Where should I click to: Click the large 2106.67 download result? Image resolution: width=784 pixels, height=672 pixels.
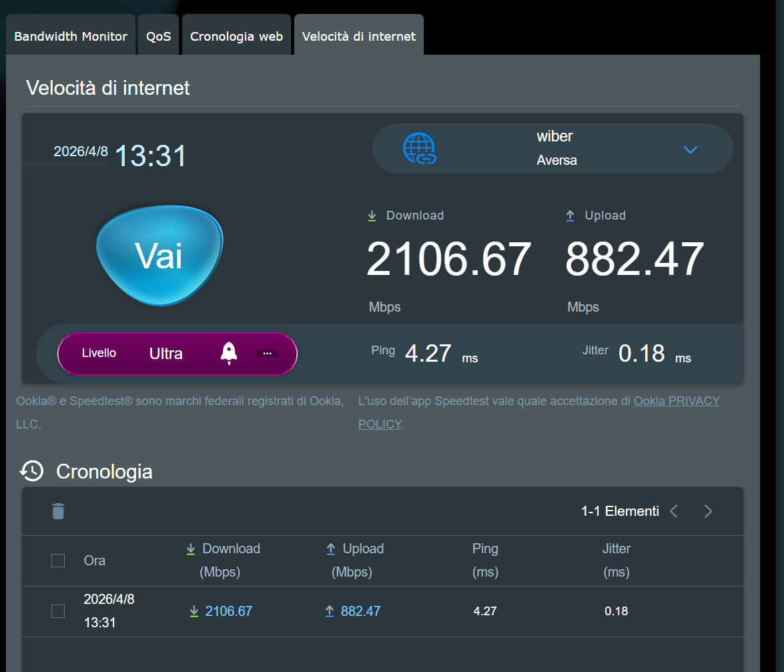pos(448,259)
